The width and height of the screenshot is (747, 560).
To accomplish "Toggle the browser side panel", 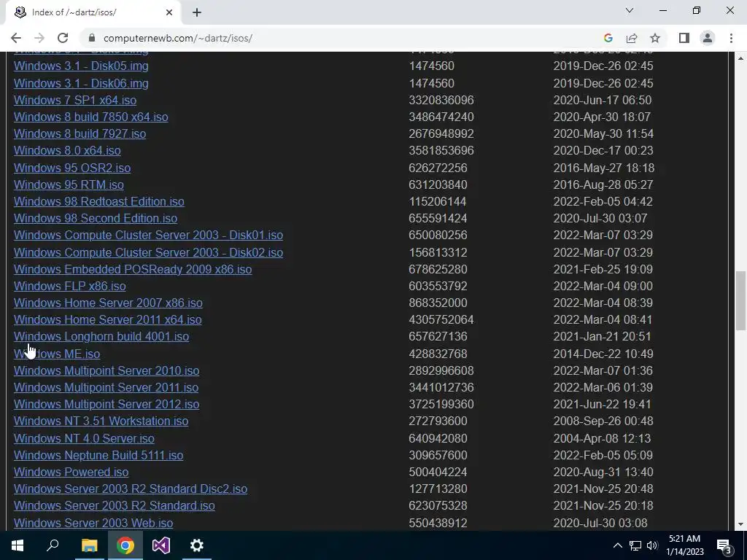I will pos(684,38).
